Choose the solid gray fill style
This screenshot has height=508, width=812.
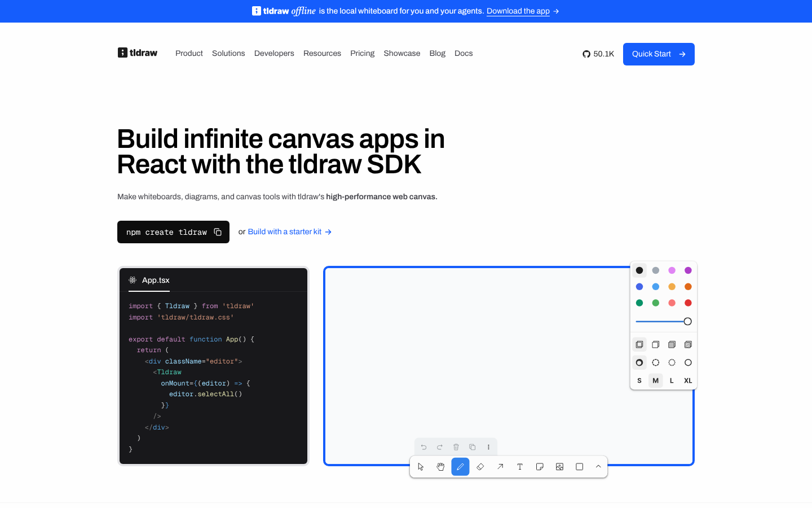[672, 344]
